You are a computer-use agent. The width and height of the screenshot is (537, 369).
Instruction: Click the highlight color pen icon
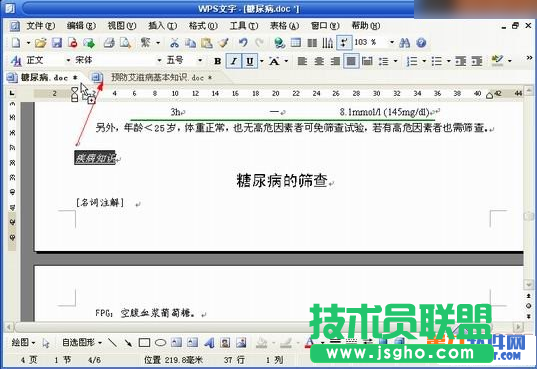pyautogui.click(x=498, y=61)
